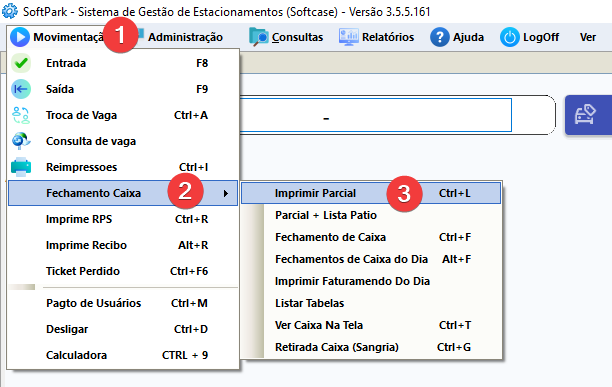Select Imprimir Parcial in submenu
The width and height of the screenshot is (612, 387).
click(x=371, y=193)
